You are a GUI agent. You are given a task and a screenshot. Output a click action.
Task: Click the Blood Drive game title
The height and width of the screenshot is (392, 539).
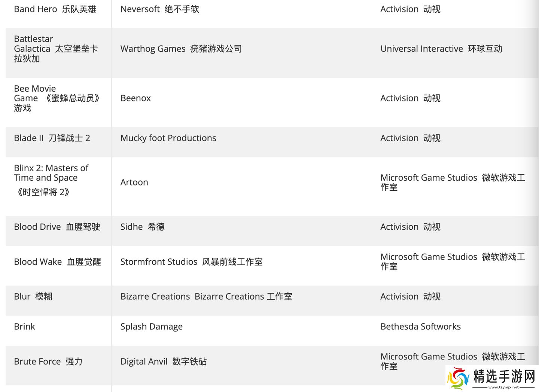click(x=57, y=227)
